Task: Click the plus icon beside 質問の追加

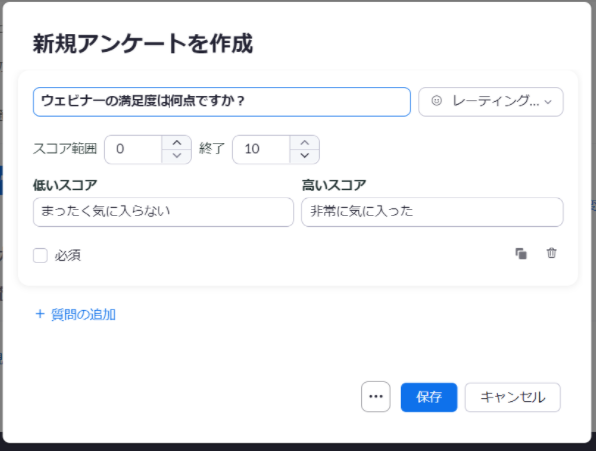Action: point(40,314)
